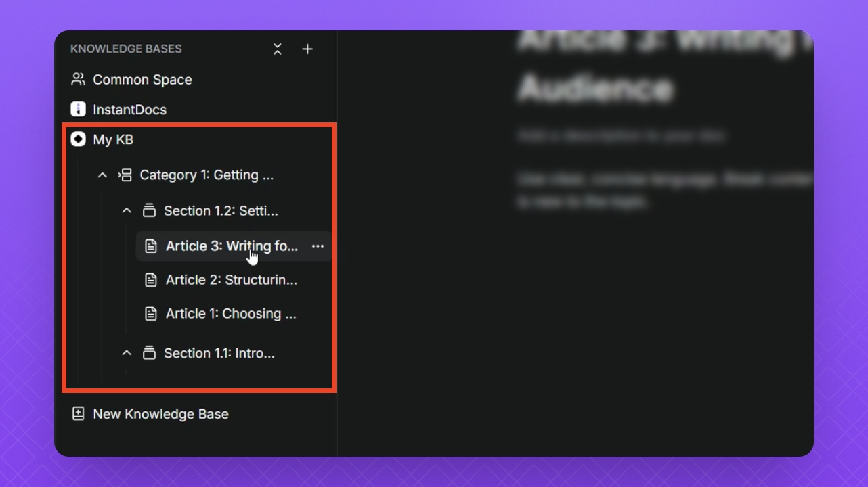Click the My KB logo icon
Screen dimensions: 868x487
pos(78,139)
